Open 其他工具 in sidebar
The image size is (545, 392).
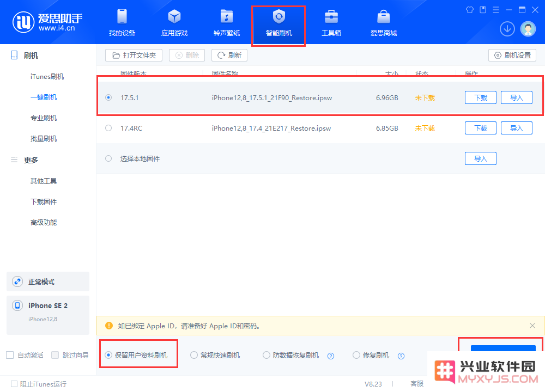point(44,181)
